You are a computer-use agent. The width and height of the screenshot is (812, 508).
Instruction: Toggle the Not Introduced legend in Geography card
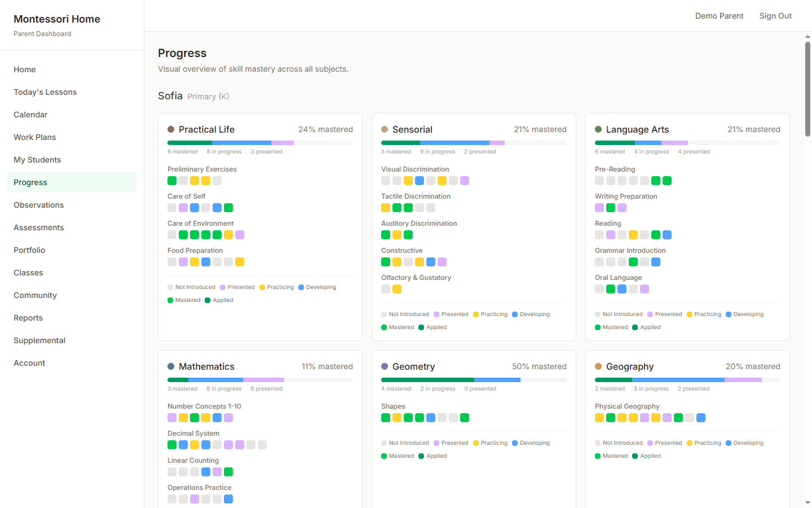(x=619, y=443)
